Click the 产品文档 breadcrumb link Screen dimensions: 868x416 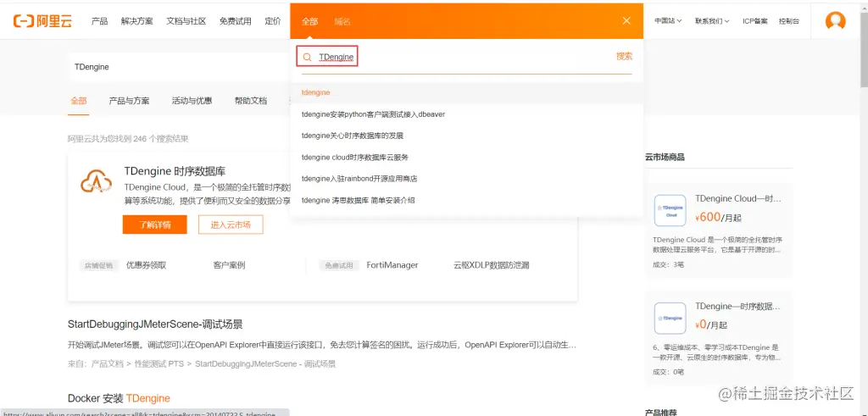click(108, 364)
